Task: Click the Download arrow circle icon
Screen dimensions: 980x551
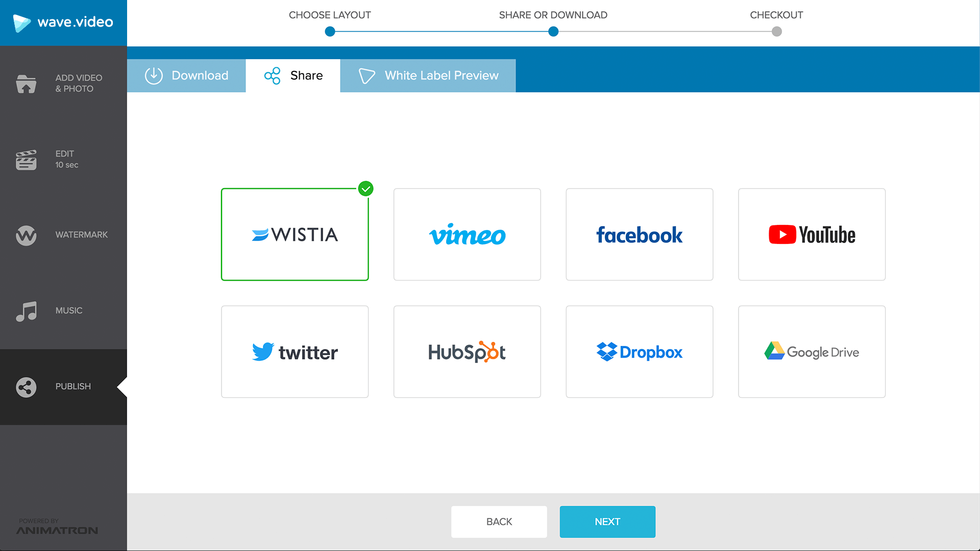Action: (154, 76)
